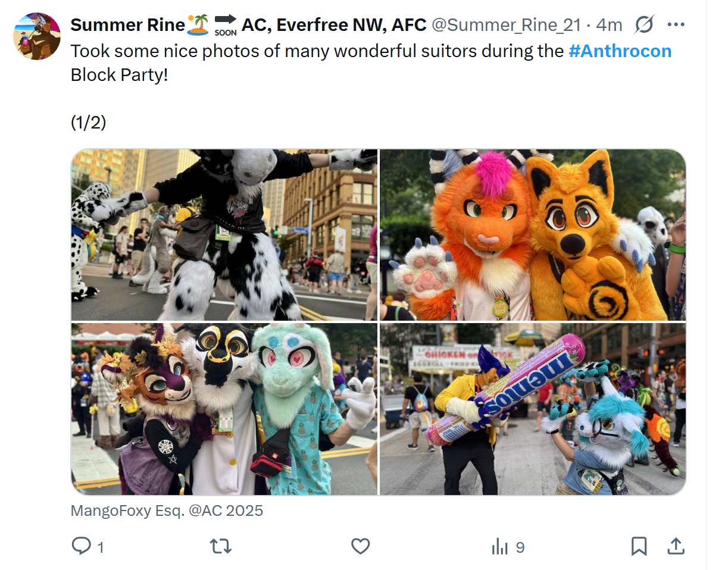Image resolution: width=728 pixels, height=570 pixels.
Task: Open the reply comment icon
Action: point(80,546)
